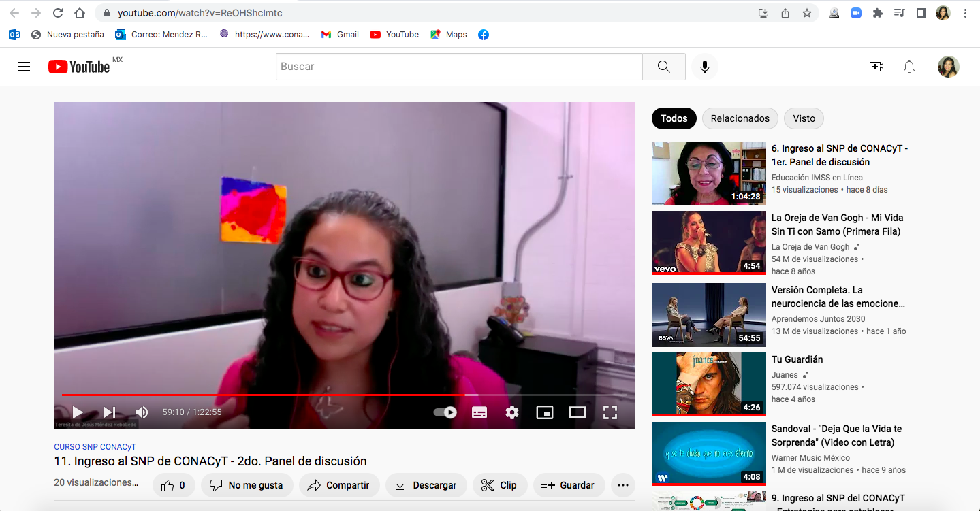
Task: Open notifications bell
Action: [x=909, y=67]
